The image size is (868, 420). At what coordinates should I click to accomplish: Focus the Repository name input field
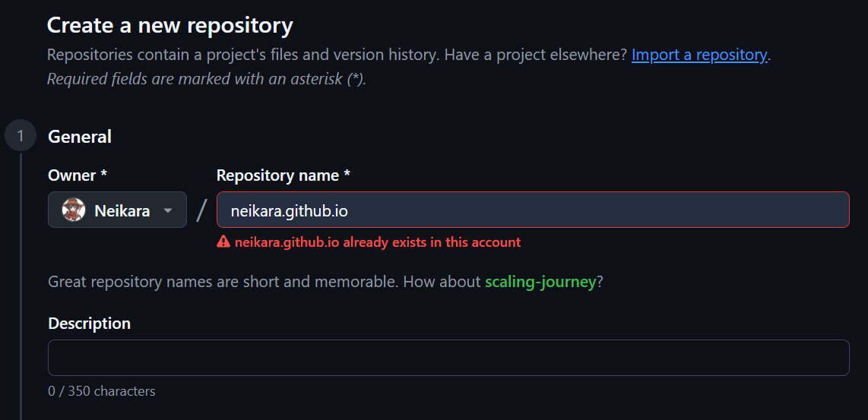click(x=532, y=210)
